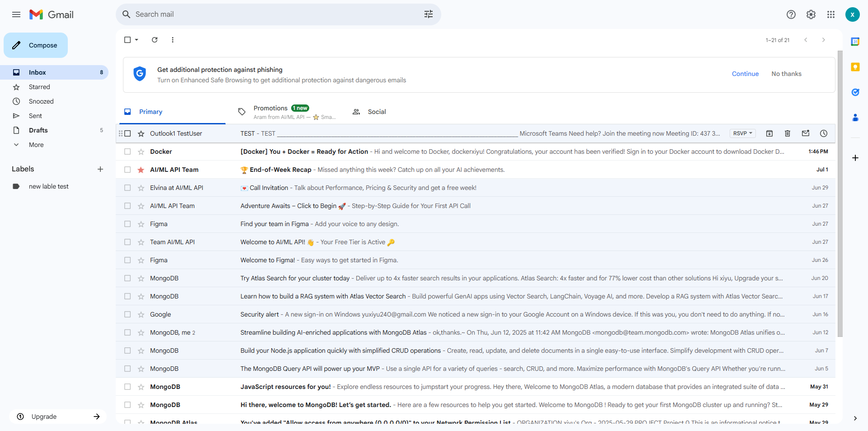Open the select dropdown arrow
The image size is (868, 431).
click(137, 40)
